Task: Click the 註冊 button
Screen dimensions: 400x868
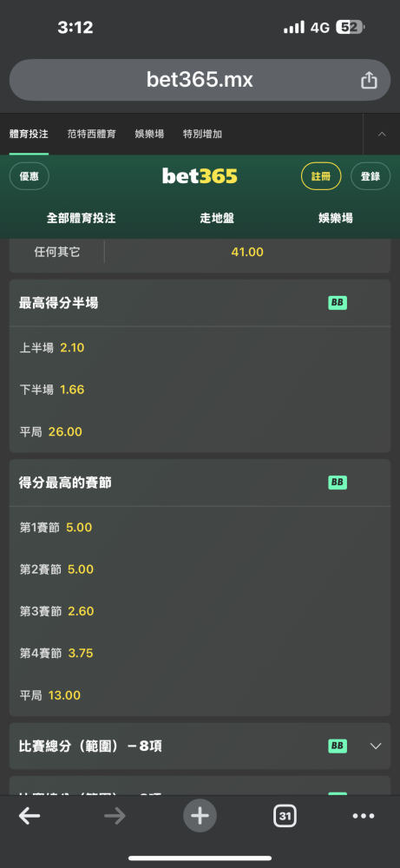Action: coord(321,176)
